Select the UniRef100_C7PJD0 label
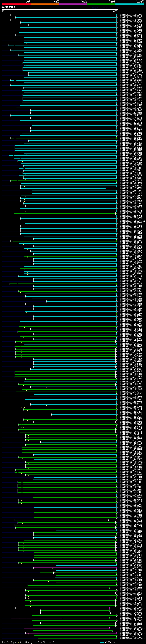Screen dimensions: 146x644 tap(131, 585)
